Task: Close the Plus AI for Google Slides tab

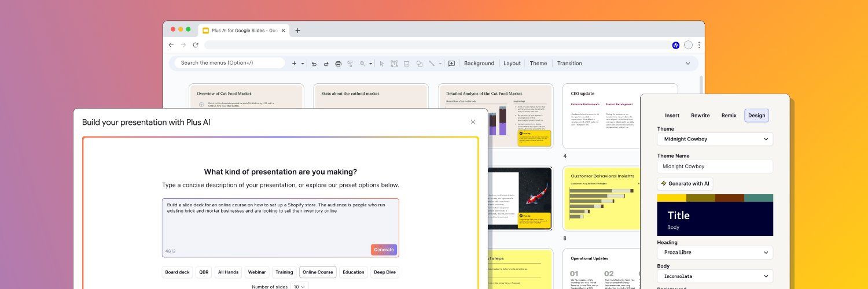Action: point(284,31)
